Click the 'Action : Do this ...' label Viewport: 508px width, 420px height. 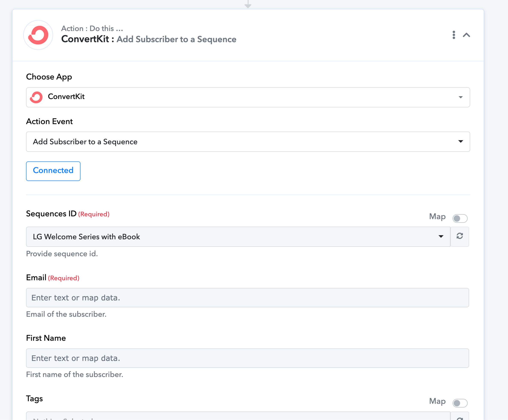point(92,29)
